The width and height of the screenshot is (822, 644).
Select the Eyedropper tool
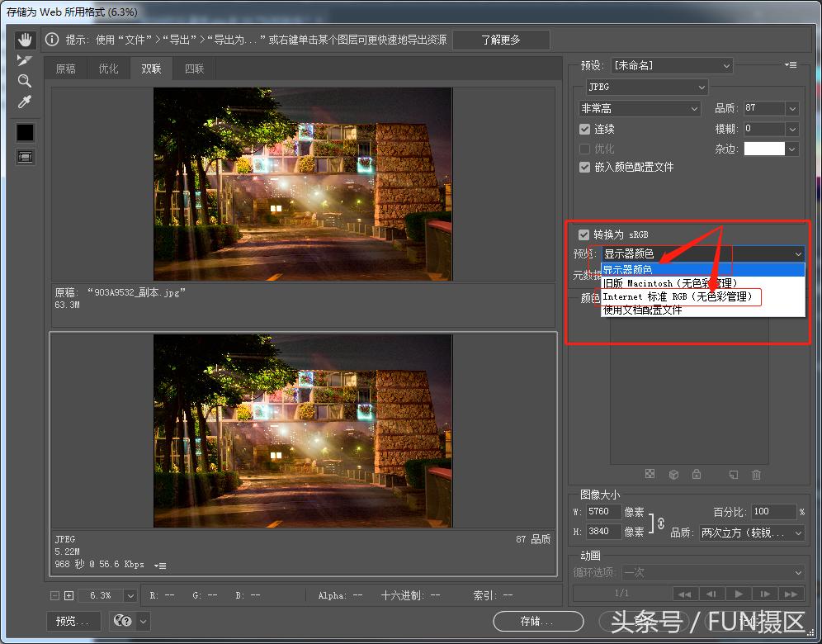coord(24,102)
